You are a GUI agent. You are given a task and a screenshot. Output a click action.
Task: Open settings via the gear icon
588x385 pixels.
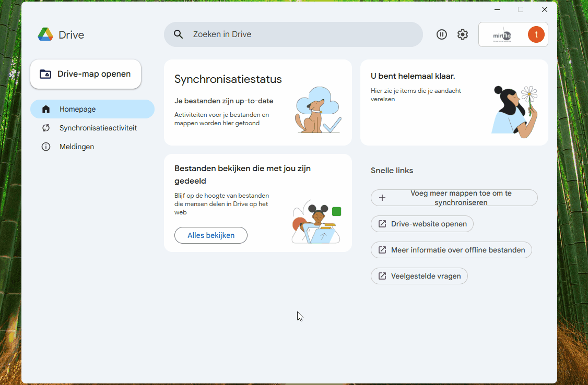[463, 34]
